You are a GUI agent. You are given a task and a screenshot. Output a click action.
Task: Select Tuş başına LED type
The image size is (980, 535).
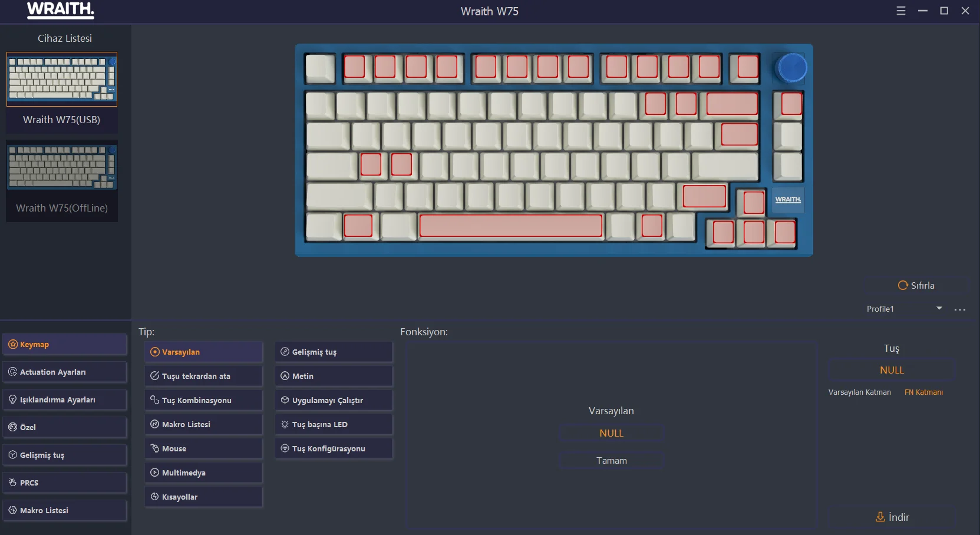tap(334, 424)
